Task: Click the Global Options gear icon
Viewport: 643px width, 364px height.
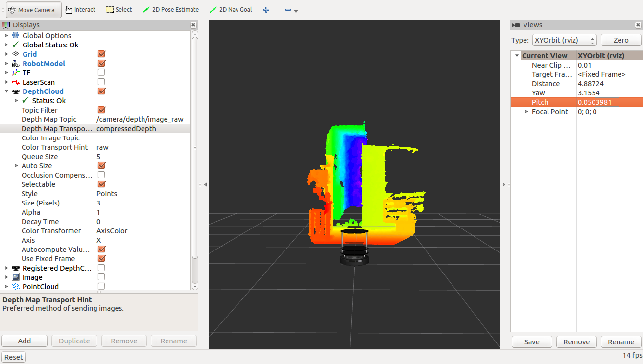Action: point(16,35)
